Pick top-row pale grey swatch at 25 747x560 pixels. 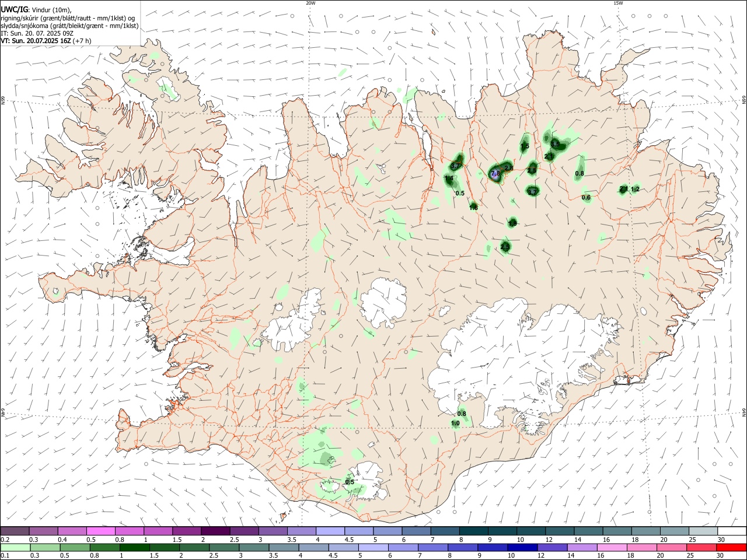[704, 531]
